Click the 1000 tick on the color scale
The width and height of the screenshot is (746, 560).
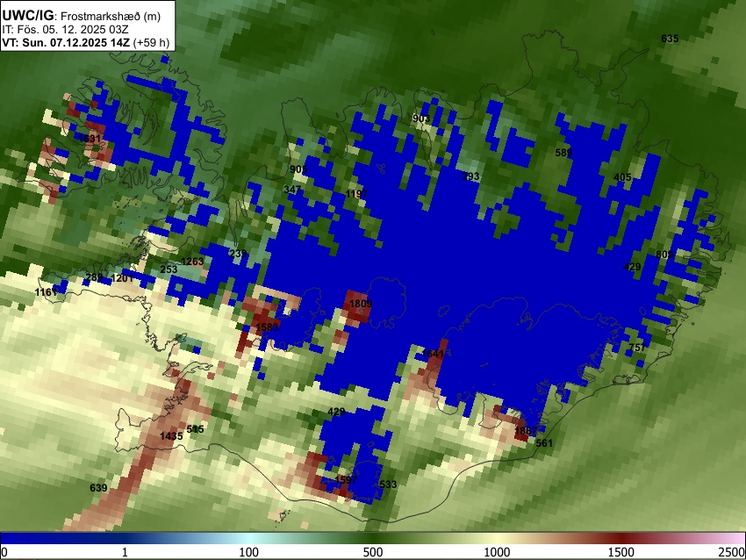point(497,552)
